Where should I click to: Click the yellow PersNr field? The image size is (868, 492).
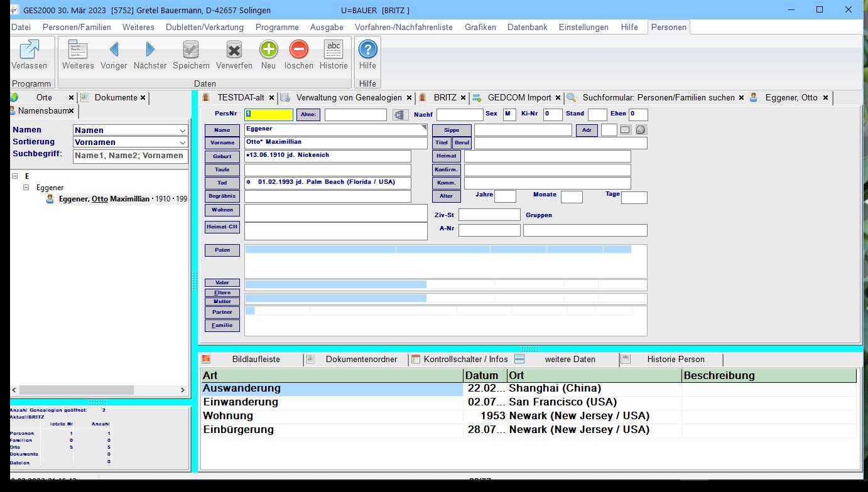(269, 114)
